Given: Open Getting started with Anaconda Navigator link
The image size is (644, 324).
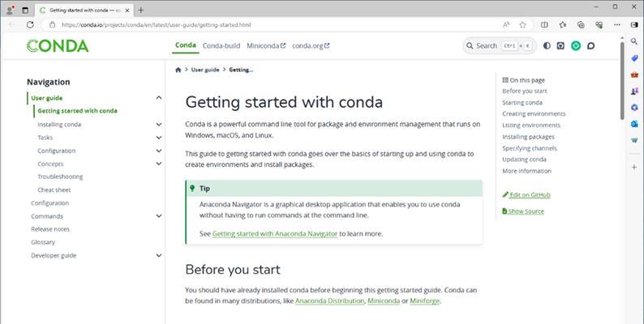Looking at the screenshot, I should coord(275,234).
